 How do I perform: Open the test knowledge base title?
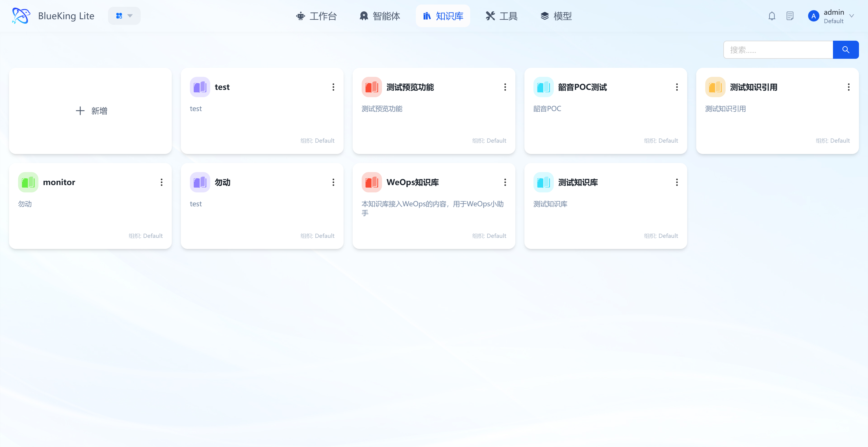[222, 87]
